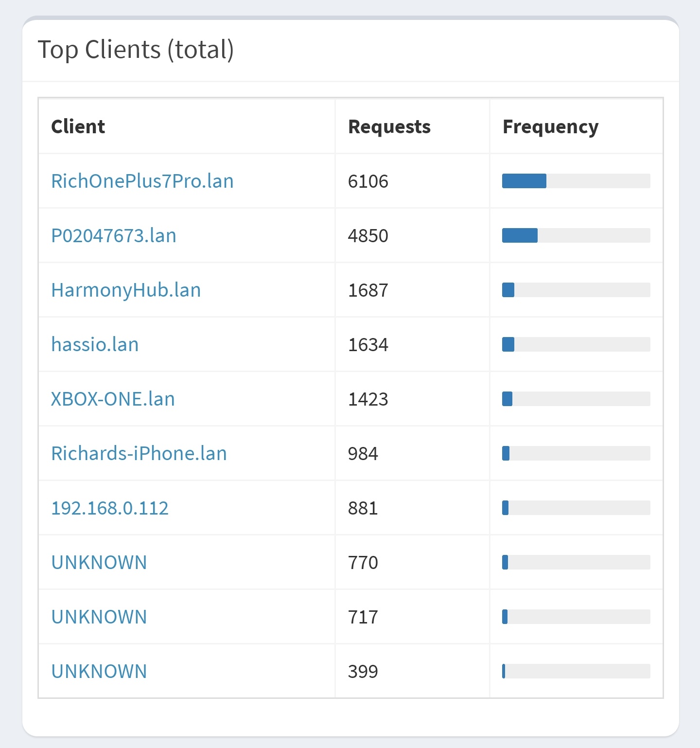Click the request count 984 for Richards-iPhone.lan
Screen dimensions: 700x748
click(x=363, y=454)
